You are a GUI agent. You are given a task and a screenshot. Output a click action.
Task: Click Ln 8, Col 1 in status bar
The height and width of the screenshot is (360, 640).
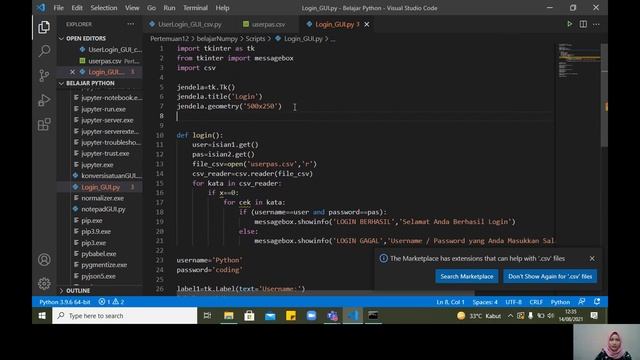(x=450, y=302)
